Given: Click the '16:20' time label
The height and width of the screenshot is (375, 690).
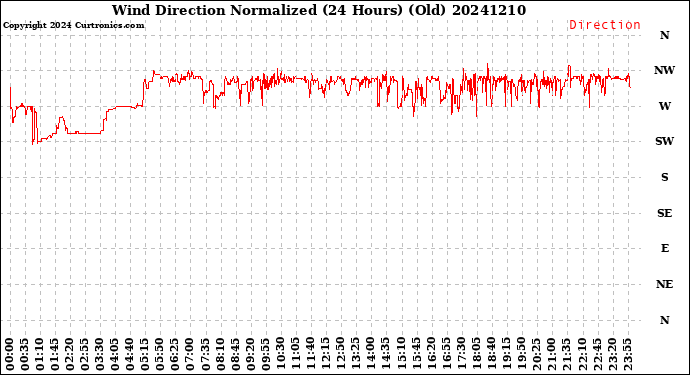Looking at the screenshot, I should [x=431, y=354].
